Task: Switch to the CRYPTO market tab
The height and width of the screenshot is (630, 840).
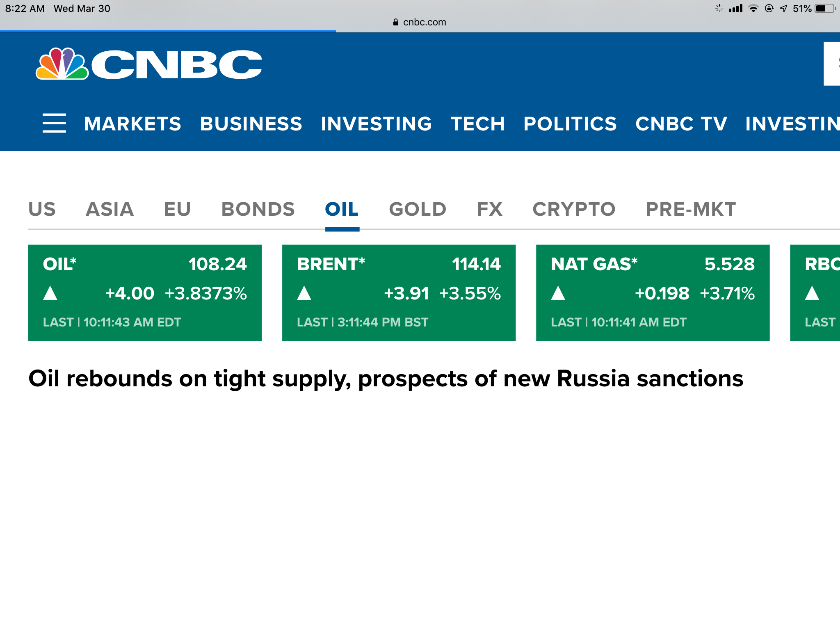Action: 574,209
